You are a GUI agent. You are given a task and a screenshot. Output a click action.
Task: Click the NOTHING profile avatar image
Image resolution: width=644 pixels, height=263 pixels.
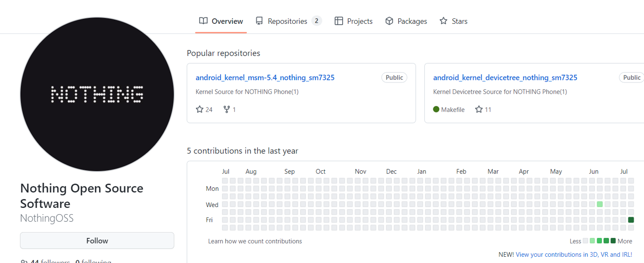(97, 94)
